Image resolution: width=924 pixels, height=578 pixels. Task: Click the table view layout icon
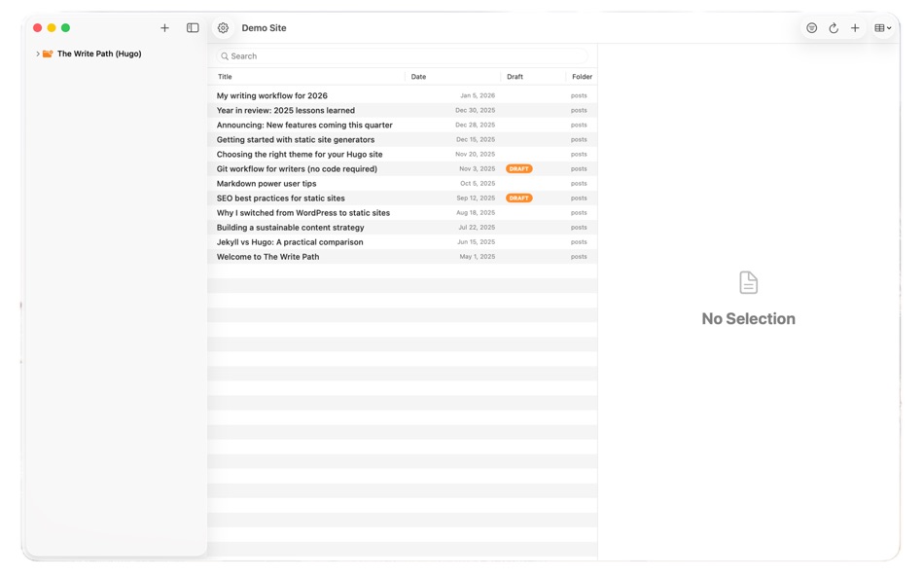point(877,27)
